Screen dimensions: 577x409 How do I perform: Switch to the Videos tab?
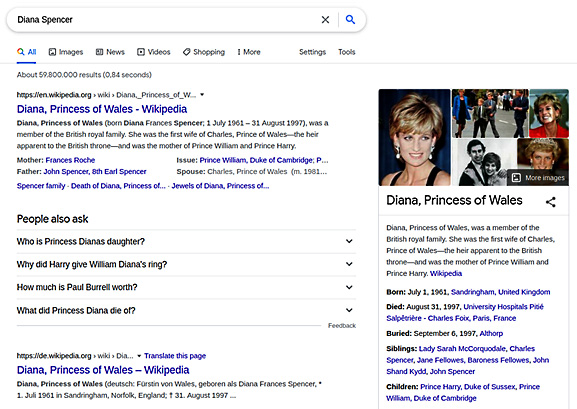(x=153, y=52)
